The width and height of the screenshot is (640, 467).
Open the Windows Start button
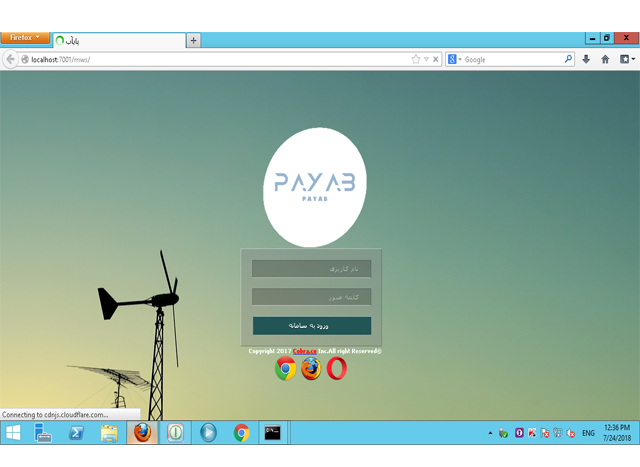coord(13,433)
